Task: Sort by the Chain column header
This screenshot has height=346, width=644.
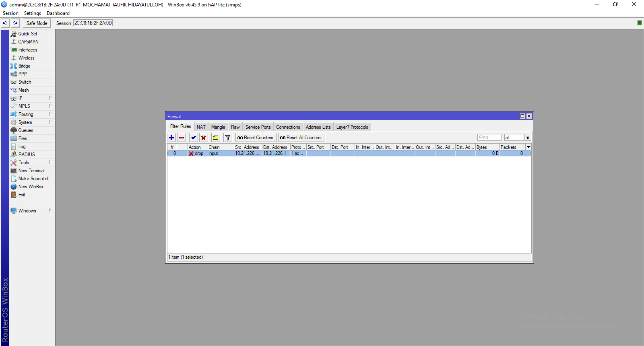Action: tap(221, 147)
